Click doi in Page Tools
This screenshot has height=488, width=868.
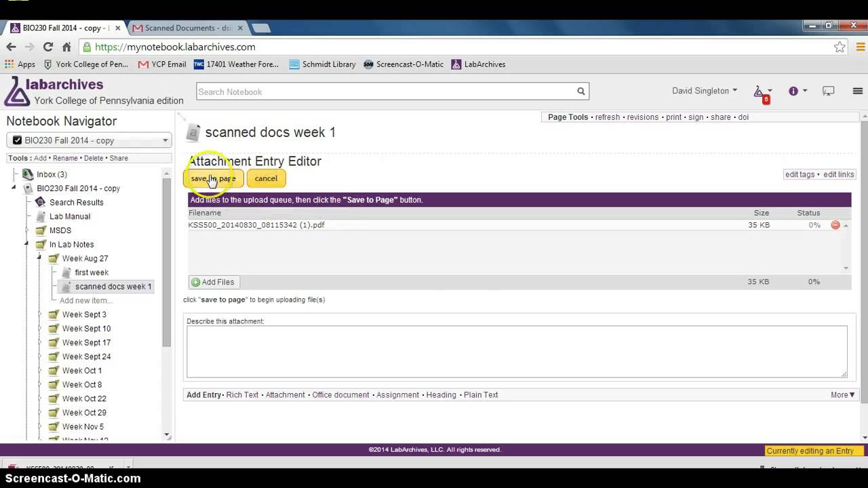pos(743,117)
